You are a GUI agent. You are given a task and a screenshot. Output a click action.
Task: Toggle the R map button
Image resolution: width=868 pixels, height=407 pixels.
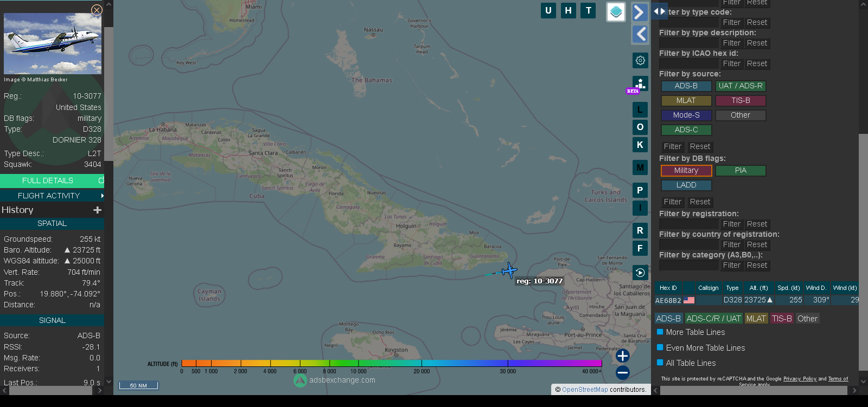pyautogui.click(x=640, y=230)
